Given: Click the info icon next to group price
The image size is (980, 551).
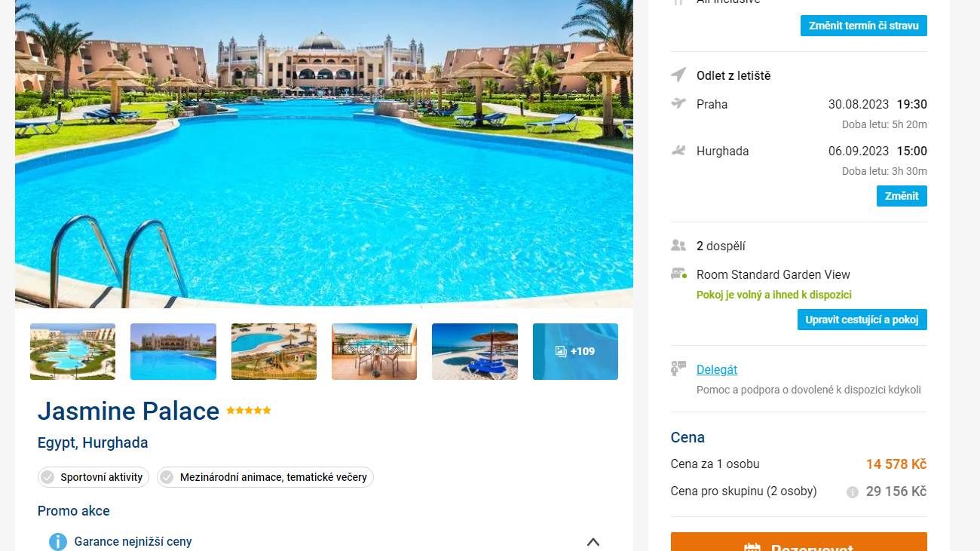Looking at the screenshot, I should [x=853, y=492].
